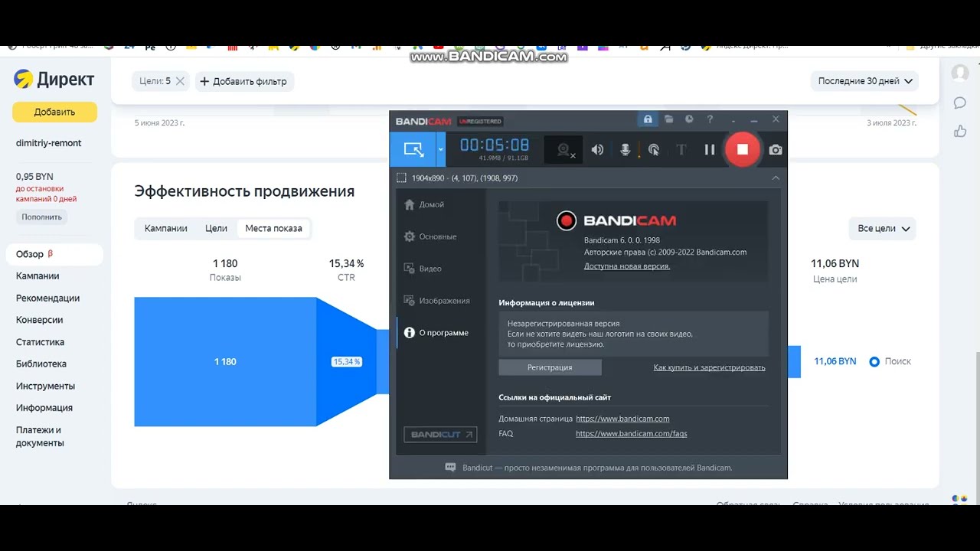
Task: Open the bandicam.com homepage link
Action: 622,419
